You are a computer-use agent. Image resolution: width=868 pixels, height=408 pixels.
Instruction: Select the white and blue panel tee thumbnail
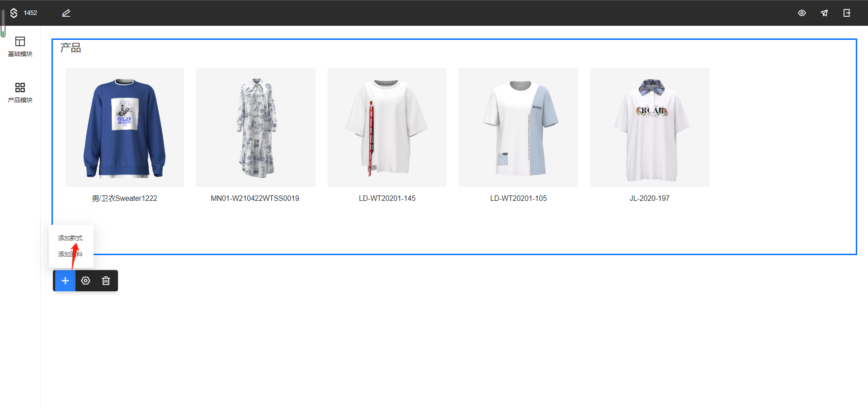(519, 127)
